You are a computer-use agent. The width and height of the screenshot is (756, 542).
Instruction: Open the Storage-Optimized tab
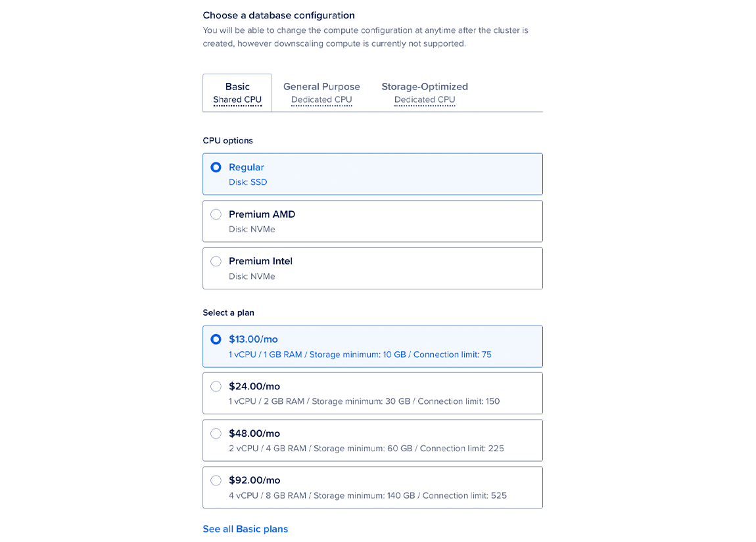425,93
